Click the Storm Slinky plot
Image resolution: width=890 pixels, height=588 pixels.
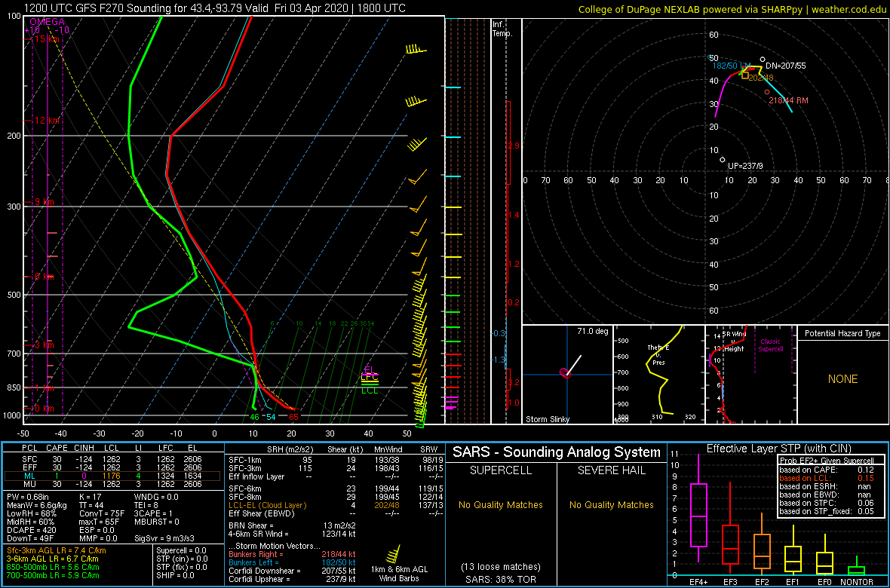pos(567,375)
